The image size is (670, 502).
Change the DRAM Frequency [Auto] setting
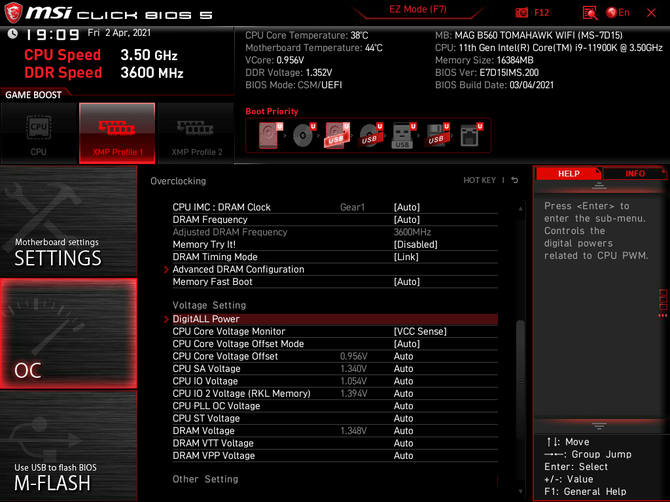point(407,220)
